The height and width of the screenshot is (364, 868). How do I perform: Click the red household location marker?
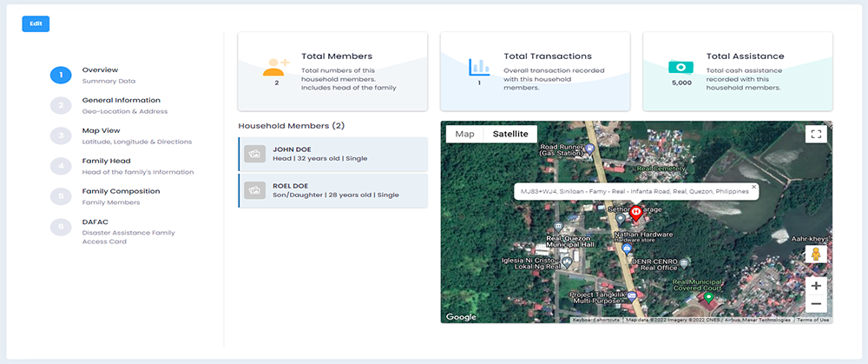click(636, 214)
